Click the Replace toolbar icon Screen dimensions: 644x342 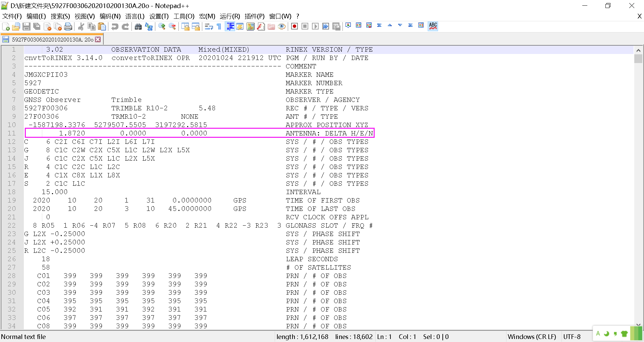pyautogui.click(x=149, y=26)
